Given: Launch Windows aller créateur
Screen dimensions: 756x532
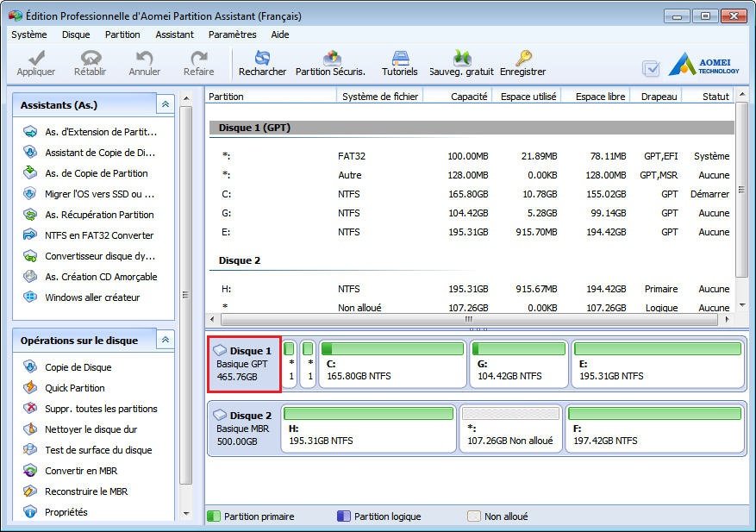Looking at the screenshot, I should click(82, 297).
